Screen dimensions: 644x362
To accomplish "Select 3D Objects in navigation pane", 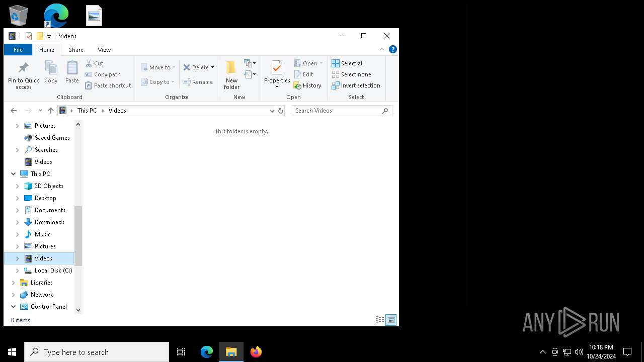I will pos(49,186).
